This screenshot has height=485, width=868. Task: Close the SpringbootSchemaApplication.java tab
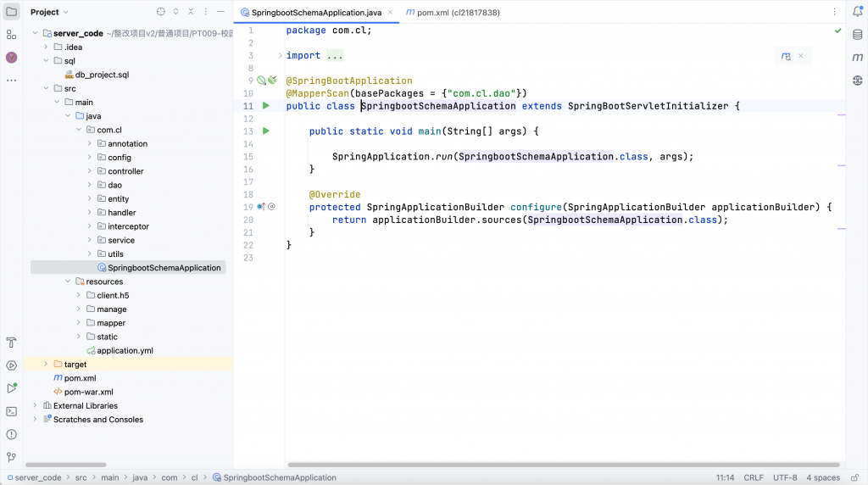[389, 13]
